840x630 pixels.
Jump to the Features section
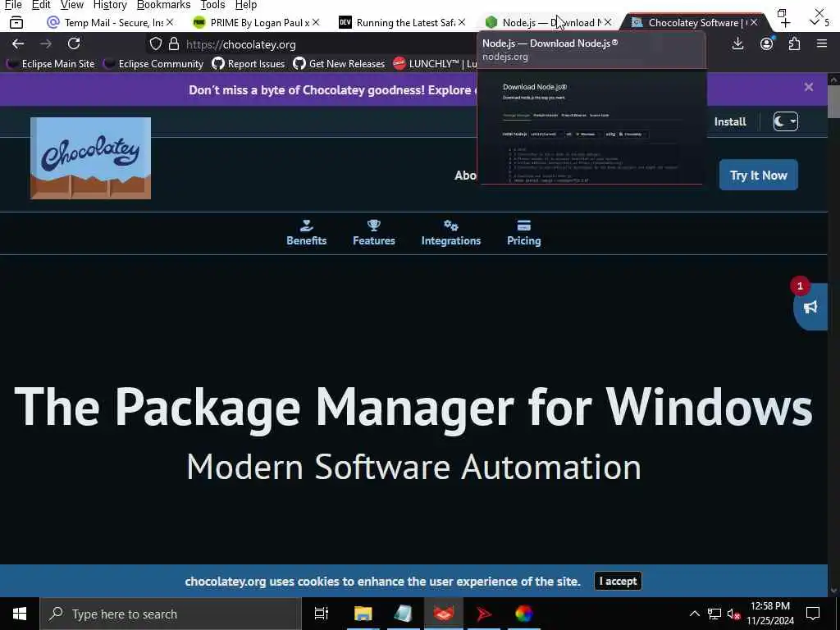point(374,233)
